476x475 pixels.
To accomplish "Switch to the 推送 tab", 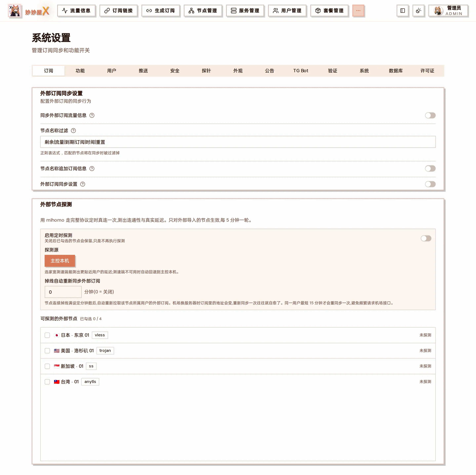I will point(143,71).
